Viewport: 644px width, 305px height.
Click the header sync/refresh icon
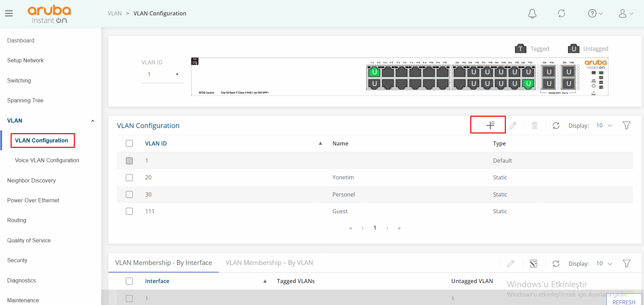pyautogui.click(x=562, y=13)
